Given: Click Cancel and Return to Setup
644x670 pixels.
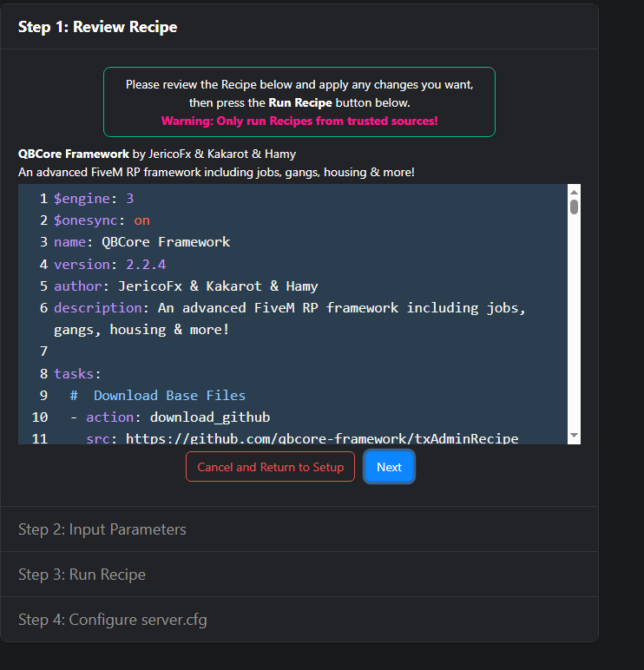Looking at the screenshot, I should pyautogui.click(x=270, y=467).
